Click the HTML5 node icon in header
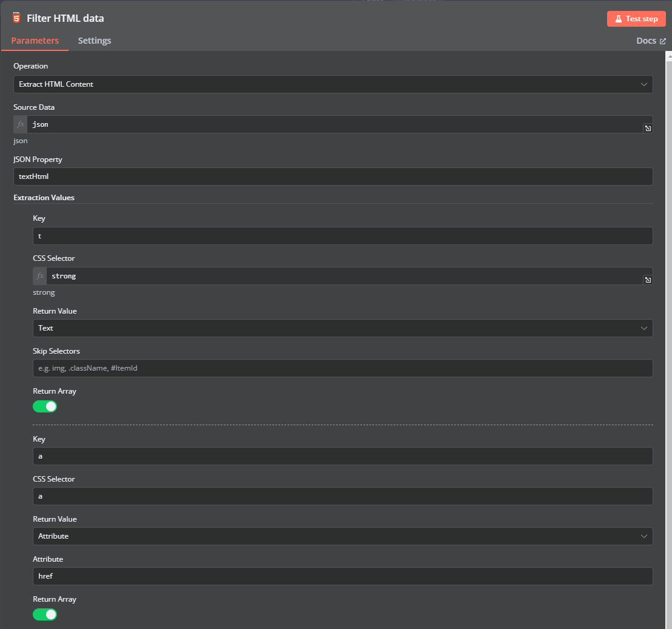 click(16, 18)
